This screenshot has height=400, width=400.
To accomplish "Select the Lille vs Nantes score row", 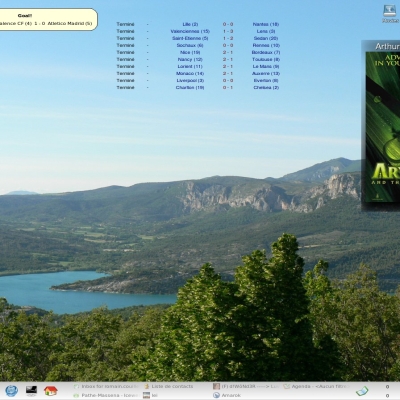I will coord(198,24).
